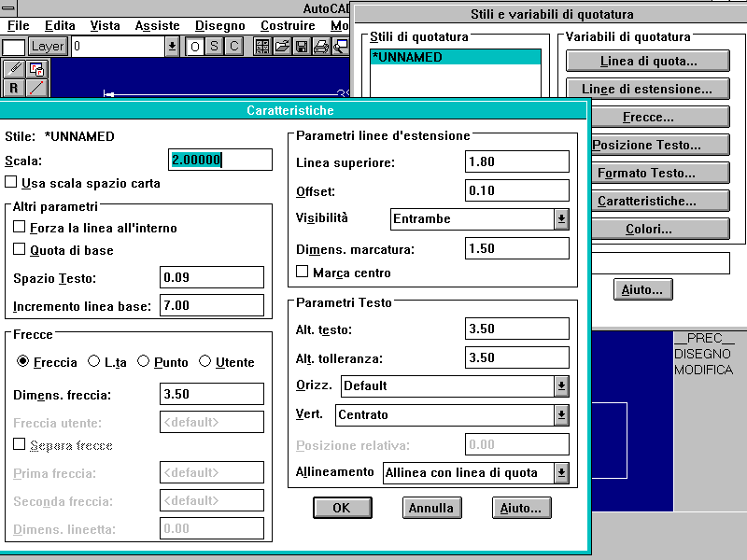Image resolution: width=747 pixels, height=560 pixels.
Task: Expand the Allineamento dropdown
Action: (562, 473)
